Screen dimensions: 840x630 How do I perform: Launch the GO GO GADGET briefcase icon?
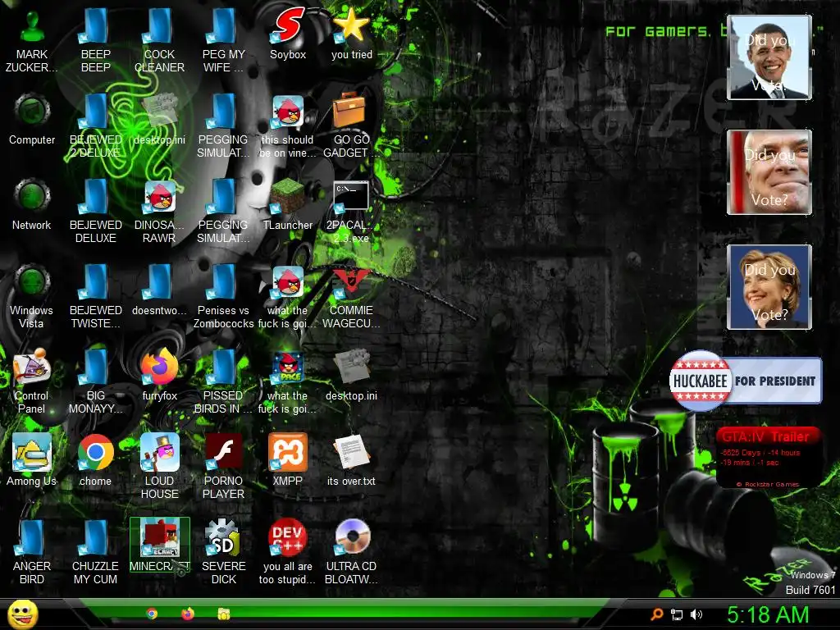(x=351, y=126)
